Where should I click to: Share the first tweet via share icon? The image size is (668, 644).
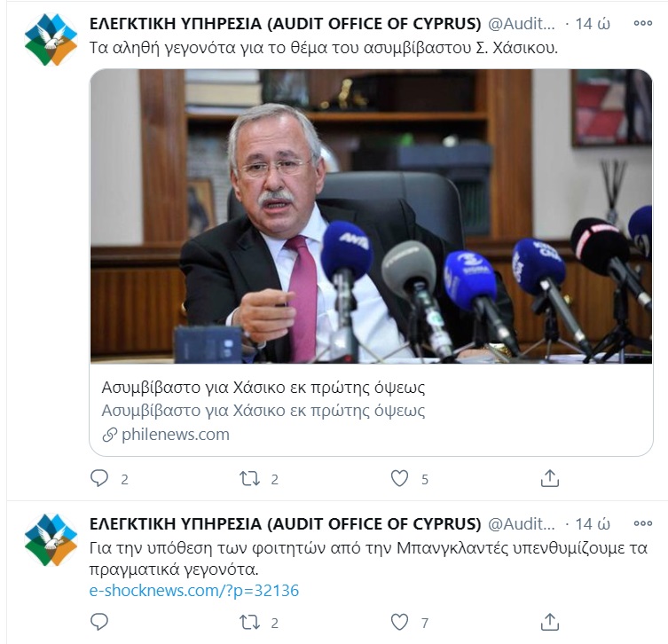549,478
